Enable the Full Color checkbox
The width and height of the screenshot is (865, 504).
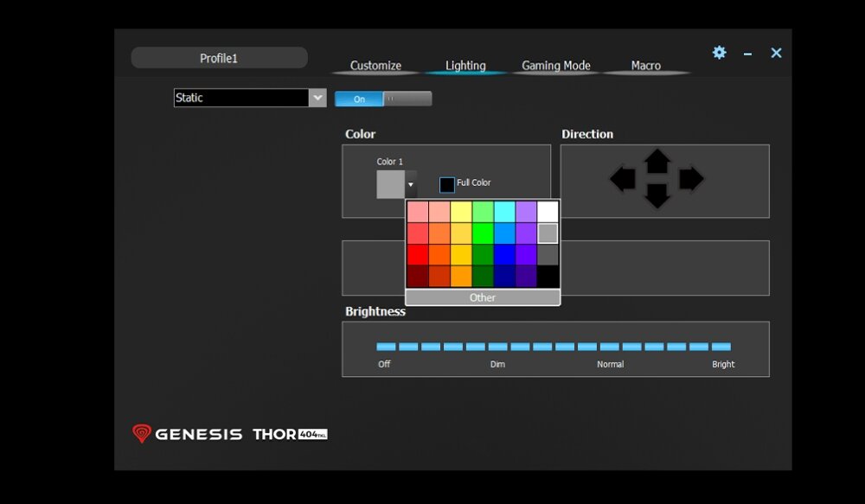[447, 184]
